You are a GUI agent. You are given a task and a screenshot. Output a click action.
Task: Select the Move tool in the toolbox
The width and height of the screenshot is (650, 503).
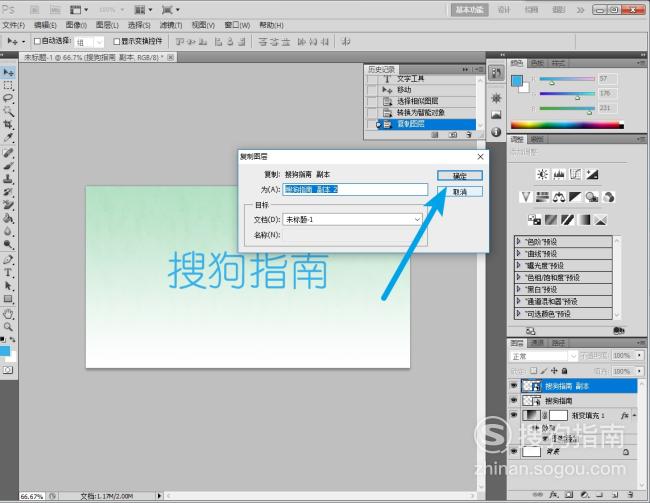coord(8,73)
